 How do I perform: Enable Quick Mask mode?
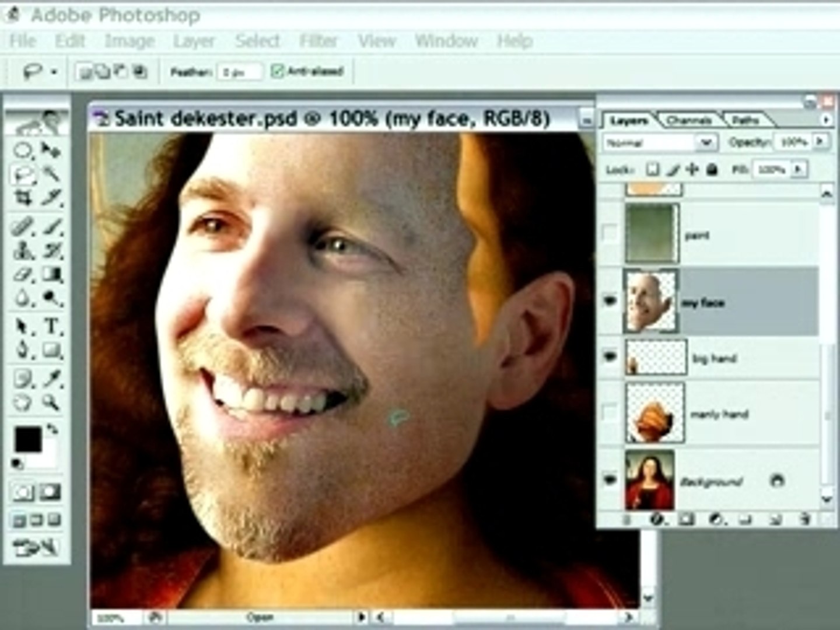tap(50, 493)
